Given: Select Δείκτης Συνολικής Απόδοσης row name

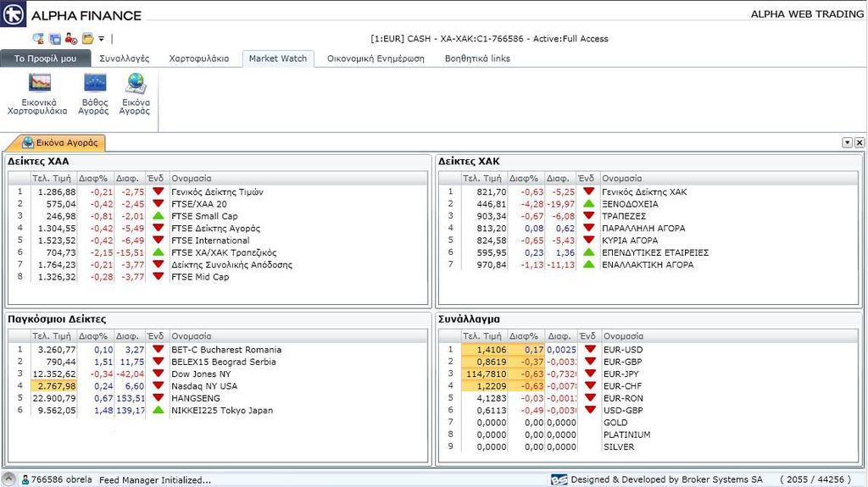Looking at the screenshot, I should point(231,264).
